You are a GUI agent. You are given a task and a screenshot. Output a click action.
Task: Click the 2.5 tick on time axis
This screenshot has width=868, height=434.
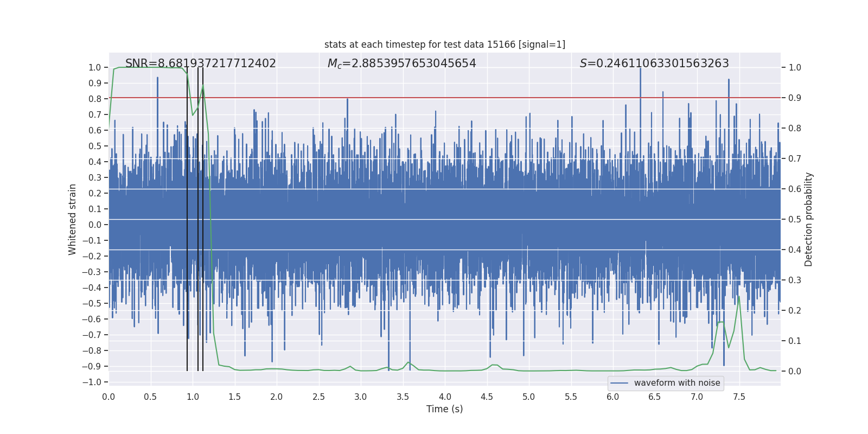click(x=318, y=397)
